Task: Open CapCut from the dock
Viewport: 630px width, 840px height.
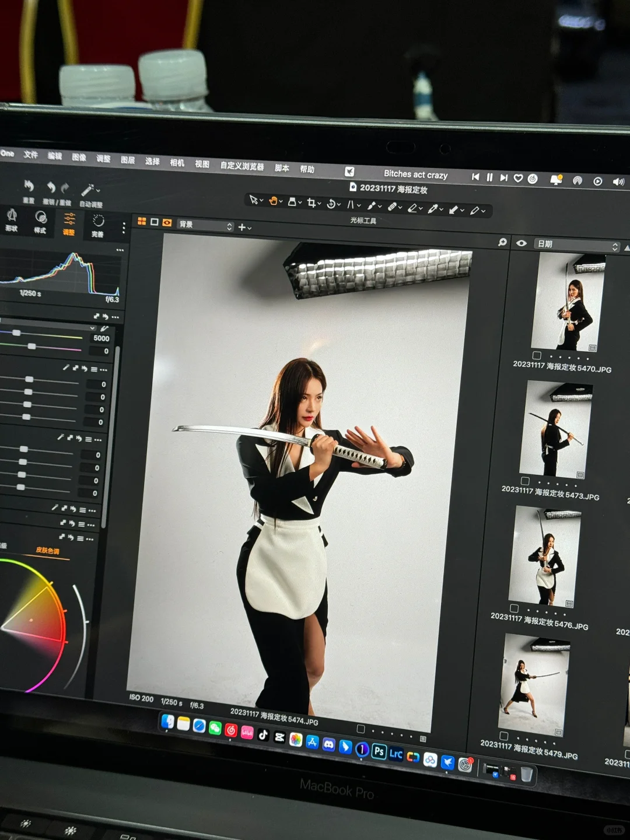Action: pos(279,737)
